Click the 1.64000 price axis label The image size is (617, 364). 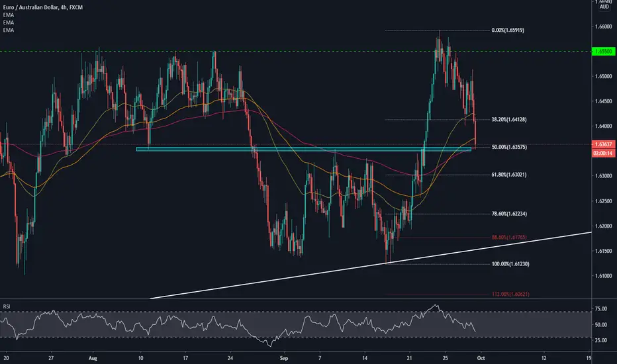tap(603, 126)
